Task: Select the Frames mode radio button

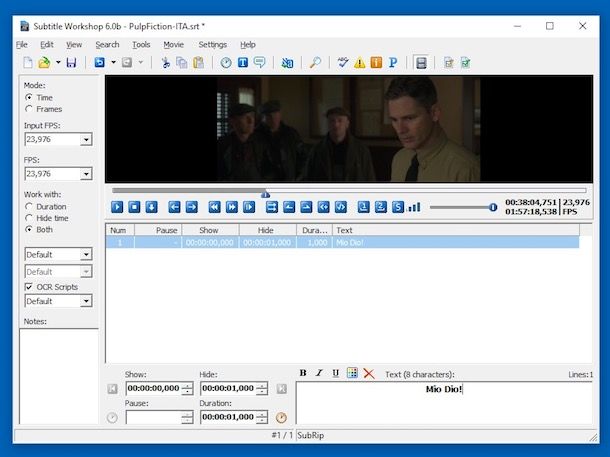Action: [x=29, y=109]
